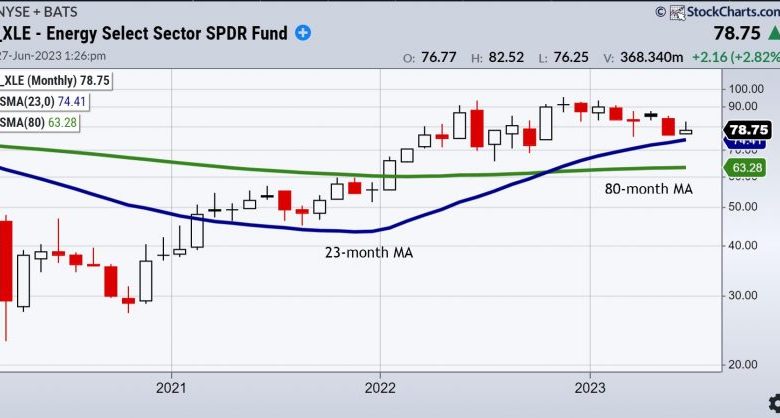Click the latest candle at the chart's right edge

[x=685, y=129]
